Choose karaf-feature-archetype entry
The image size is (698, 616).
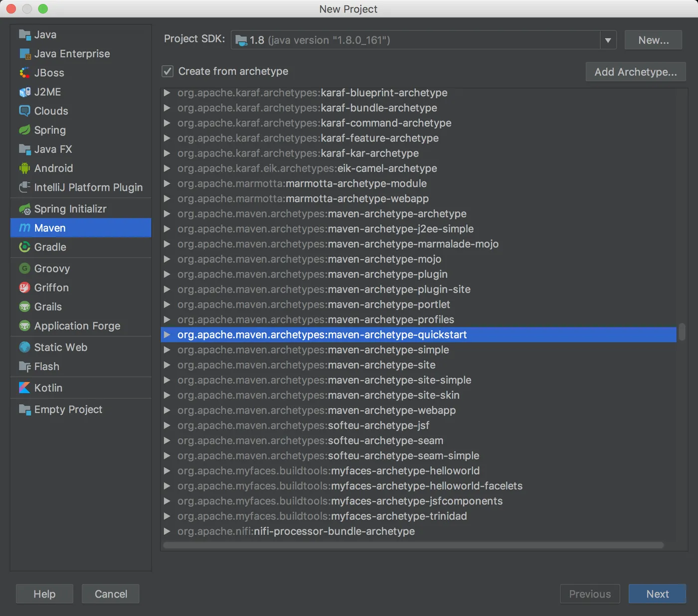pos(419,138)
